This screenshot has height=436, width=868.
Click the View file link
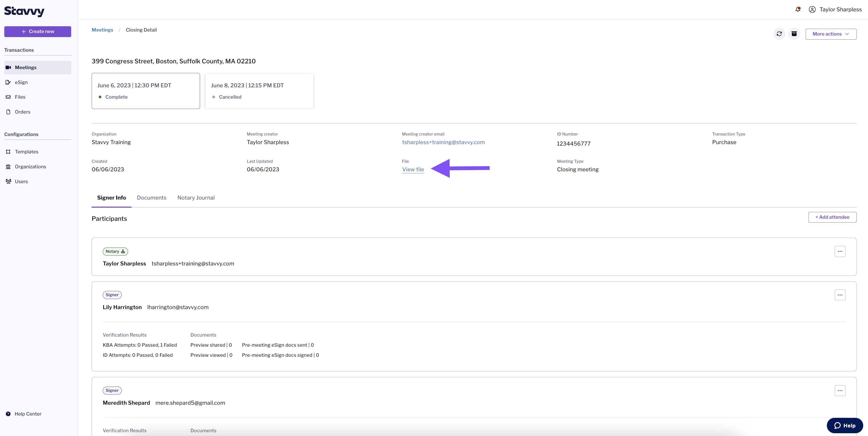[413, 169]
